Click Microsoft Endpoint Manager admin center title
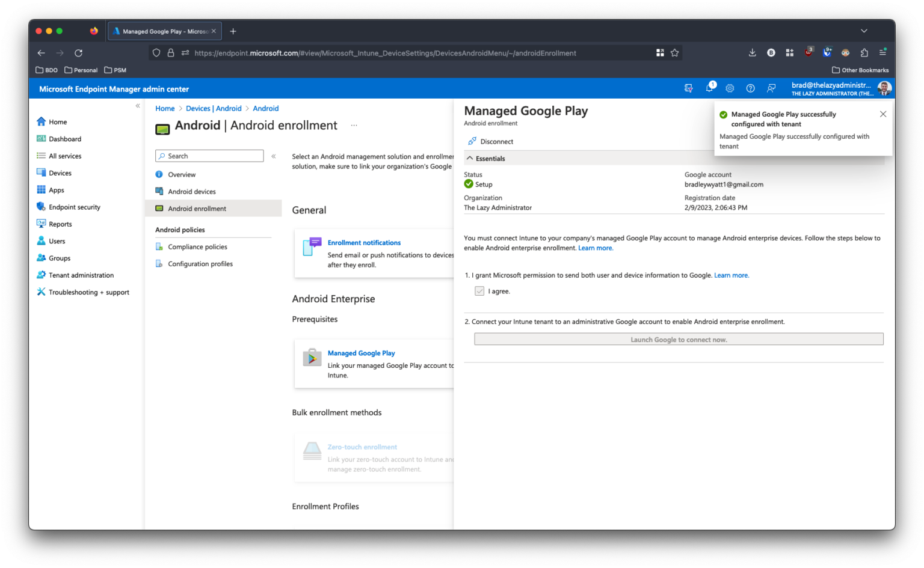The image size is (924, 568). tap(114, 89)
